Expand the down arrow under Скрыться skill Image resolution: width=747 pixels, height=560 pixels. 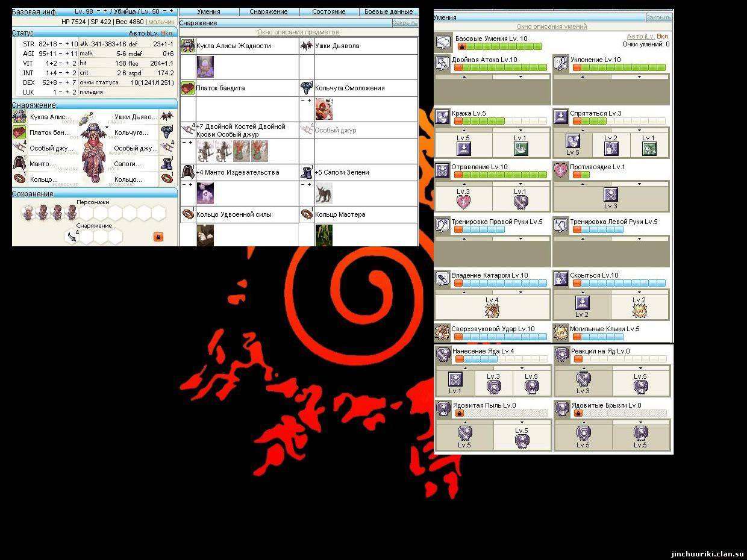pyautogui.click(x=640, y=293)
